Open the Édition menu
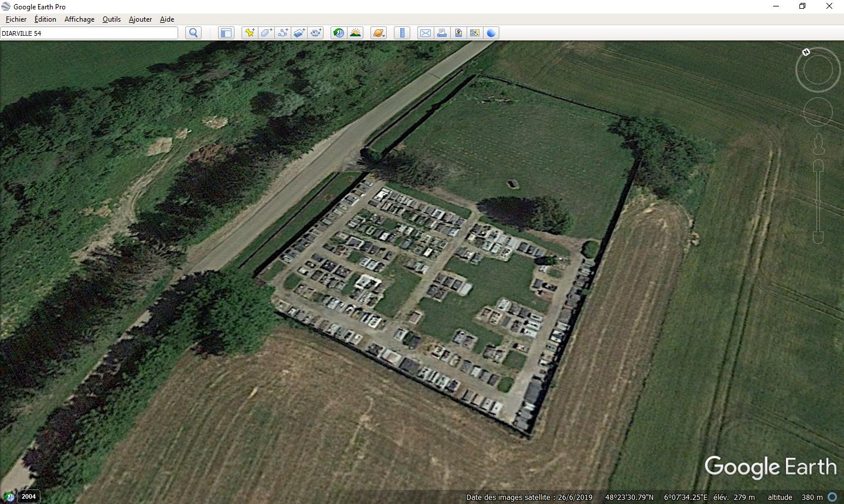844x504 pixels. click(45, 19)
